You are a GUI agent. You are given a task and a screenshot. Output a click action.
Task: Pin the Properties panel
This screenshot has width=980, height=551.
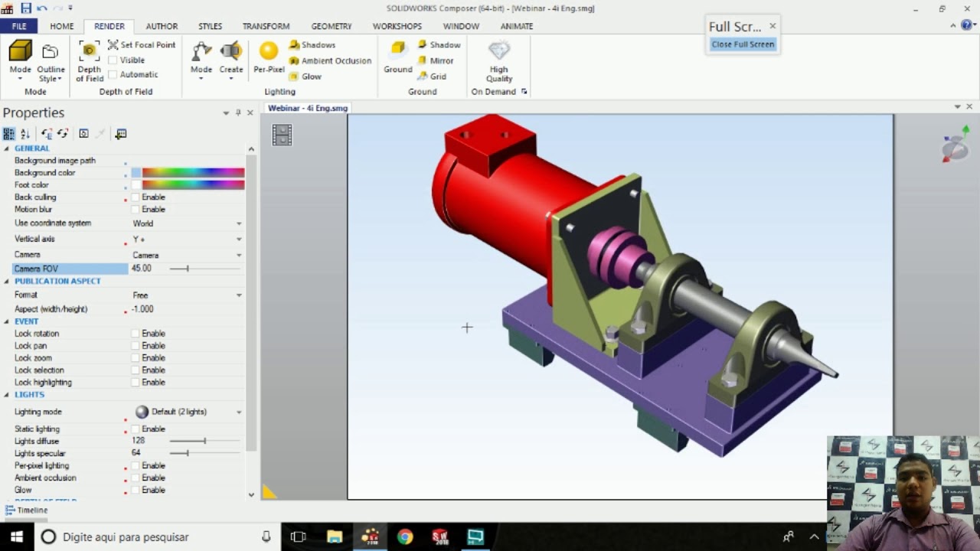click(x=238, y=112)
